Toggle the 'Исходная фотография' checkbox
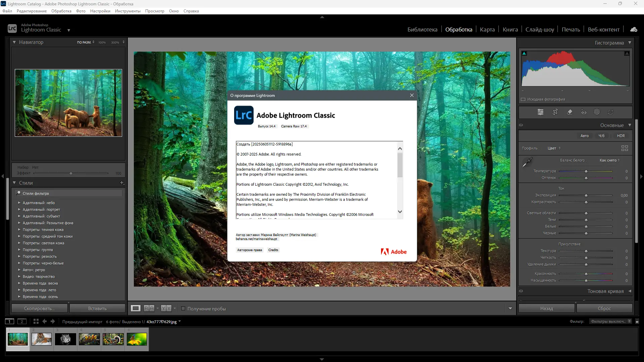 click(x=523, y=99)
